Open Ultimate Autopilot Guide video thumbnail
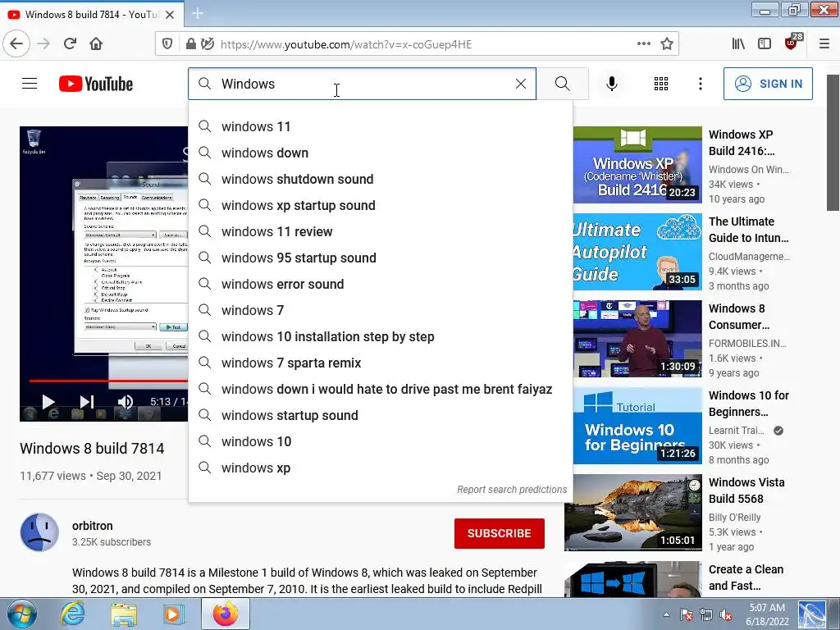 tap(637, 252)
